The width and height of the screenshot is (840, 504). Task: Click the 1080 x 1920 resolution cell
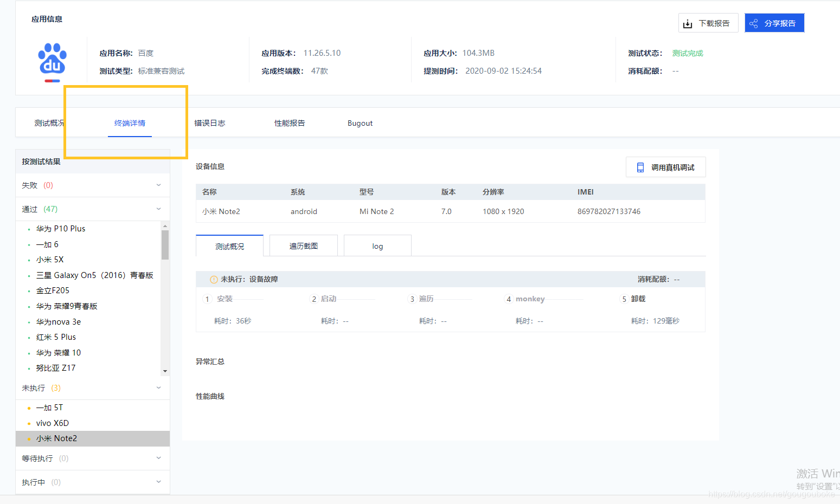(503, 211)
